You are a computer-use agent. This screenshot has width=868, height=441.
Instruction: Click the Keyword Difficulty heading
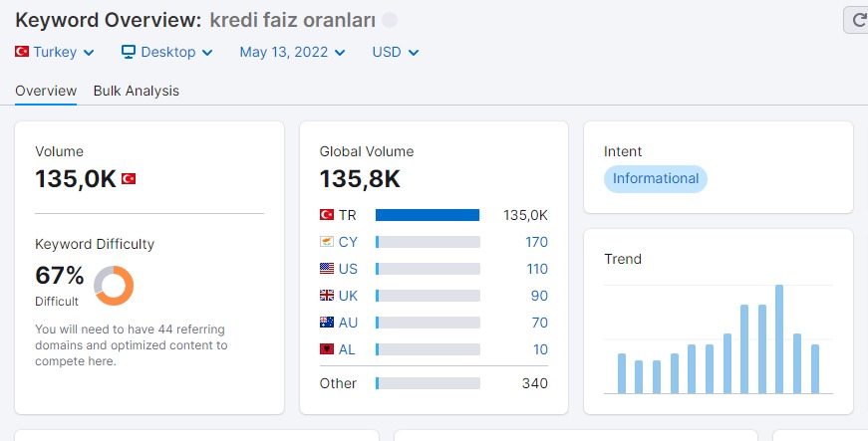point(95,244)
